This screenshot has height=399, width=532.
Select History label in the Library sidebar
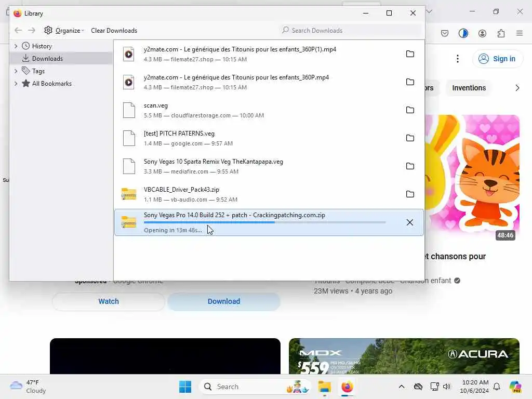pos(42,46)
